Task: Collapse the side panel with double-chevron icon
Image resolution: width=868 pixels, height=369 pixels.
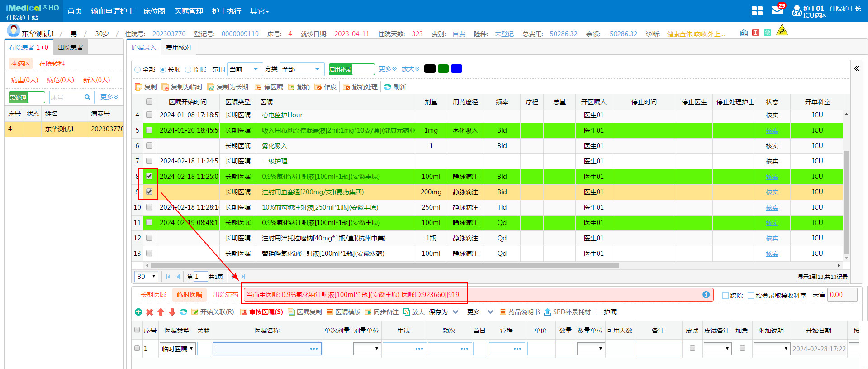Action: pyautogui.click(x=856, y=68)
